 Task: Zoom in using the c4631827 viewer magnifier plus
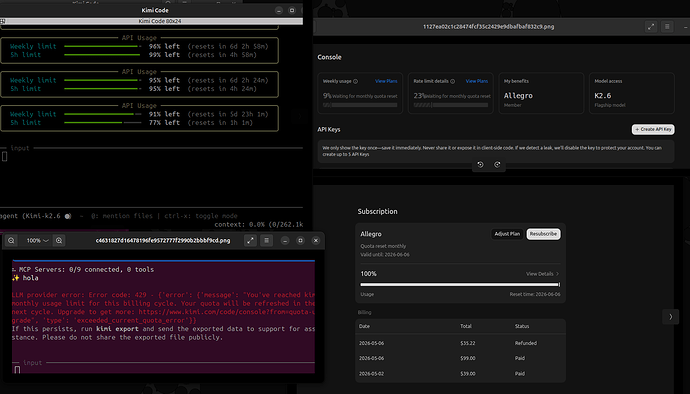(59, 240)
